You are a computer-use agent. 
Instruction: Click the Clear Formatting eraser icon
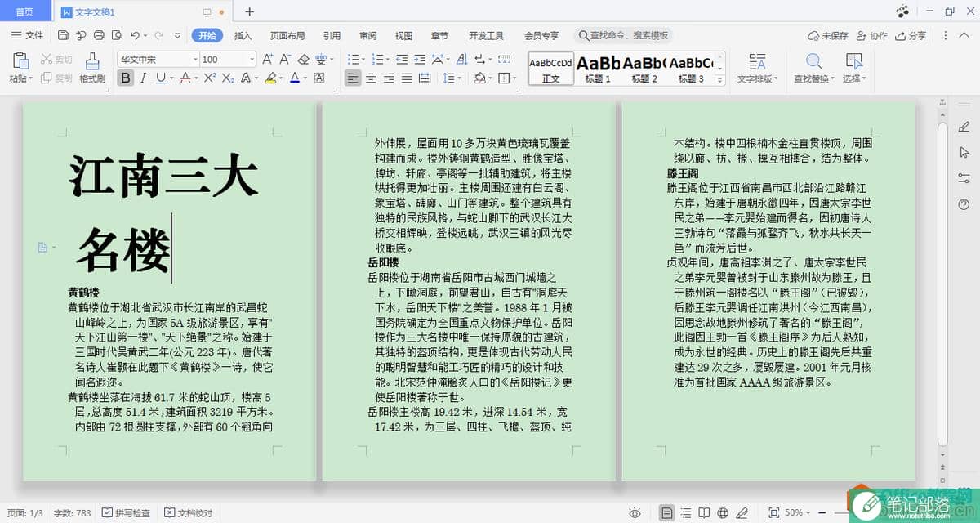(303, 60)
